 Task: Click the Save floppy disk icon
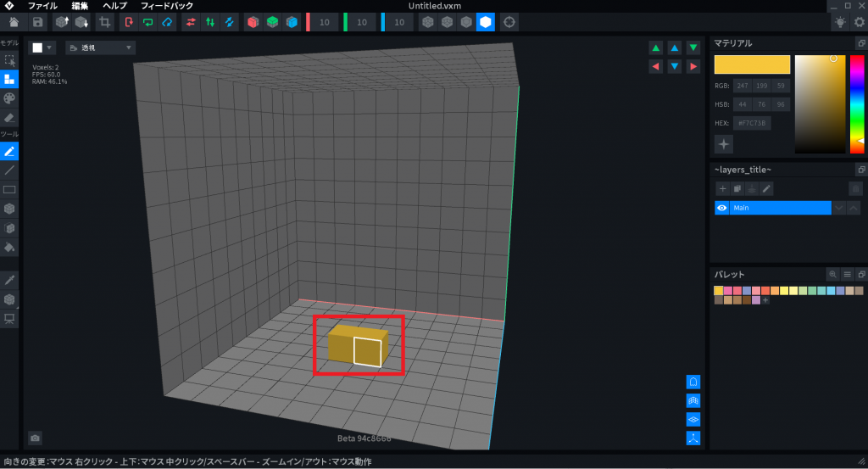click(37, 22)
